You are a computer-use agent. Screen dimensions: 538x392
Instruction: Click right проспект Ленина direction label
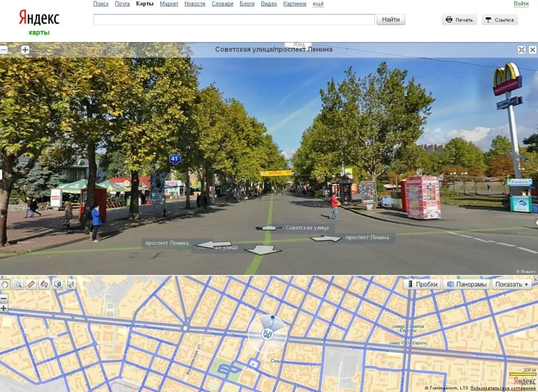click(x=367, y=238)
